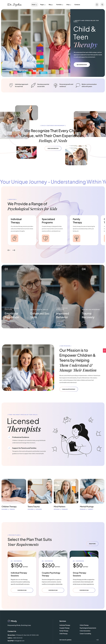Click the search magnifier icon in header

pyautogui.click(x=102, y=4)
